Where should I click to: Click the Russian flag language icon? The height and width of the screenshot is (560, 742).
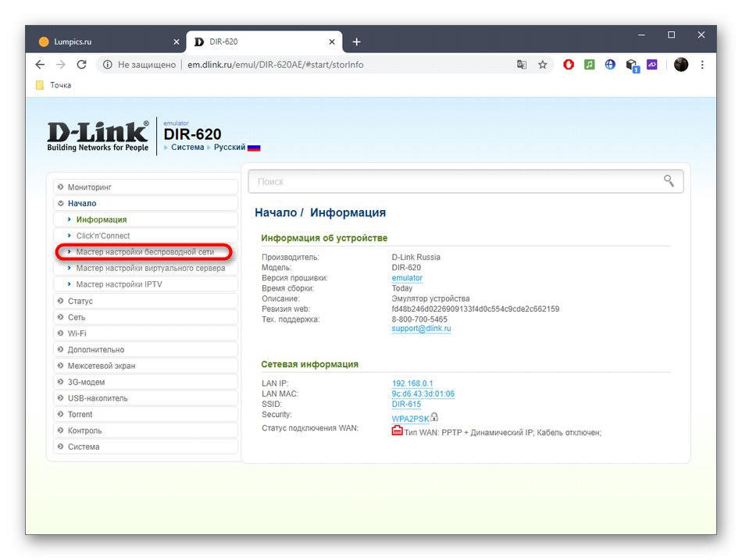254,148
